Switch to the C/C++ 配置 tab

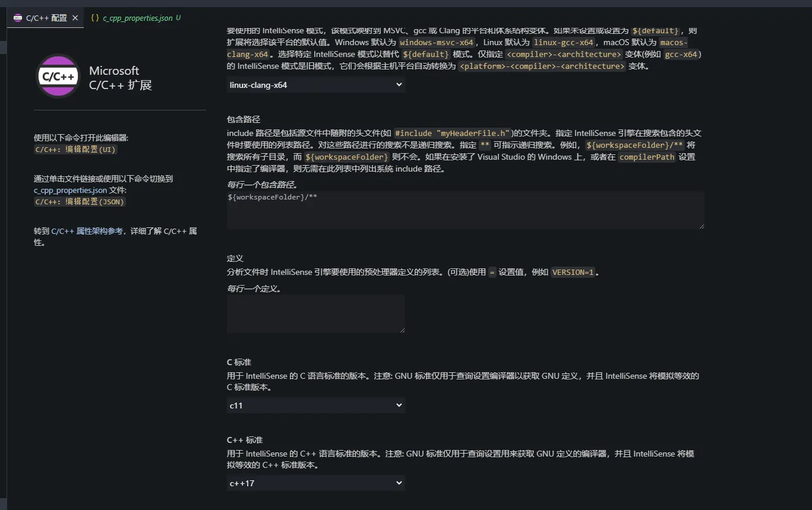(x=46, y=18)
